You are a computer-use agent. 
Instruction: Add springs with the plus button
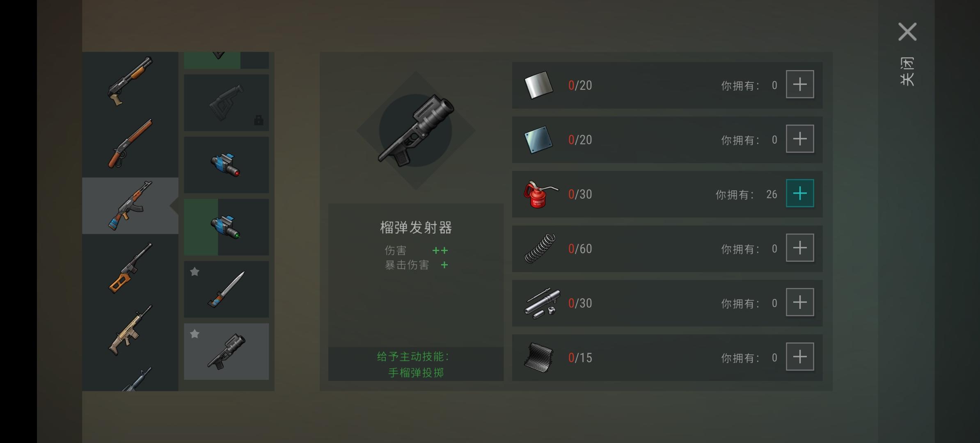pos(800,248)
